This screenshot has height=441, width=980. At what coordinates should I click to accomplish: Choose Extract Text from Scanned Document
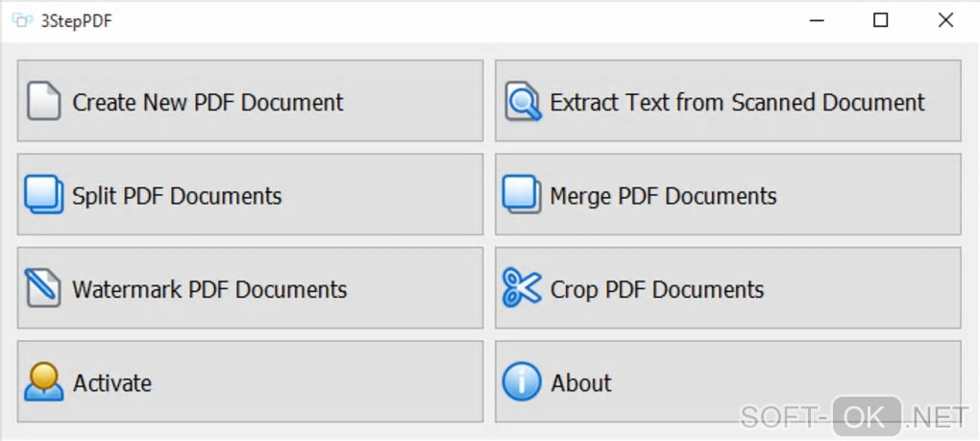point(737,102)
